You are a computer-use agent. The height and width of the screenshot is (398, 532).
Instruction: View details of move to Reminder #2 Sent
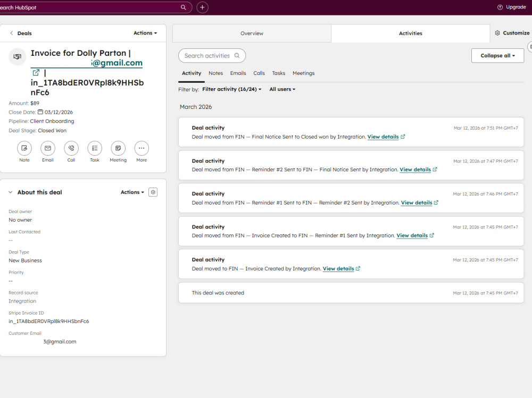pos(417,203)
